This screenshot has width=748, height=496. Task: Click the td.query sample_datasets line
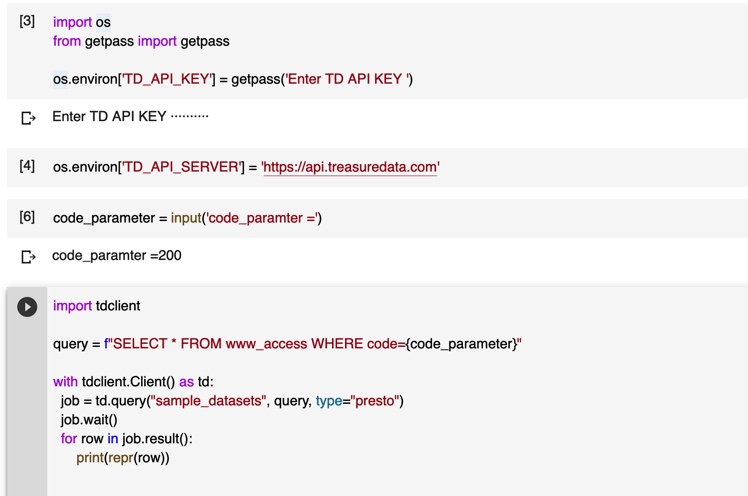(x=232, y=401)
